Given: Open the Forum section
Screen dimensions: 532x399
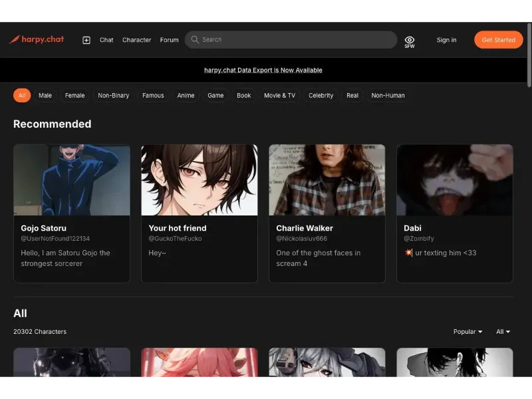Looking at the screenshot, I should tap(169, 40).
